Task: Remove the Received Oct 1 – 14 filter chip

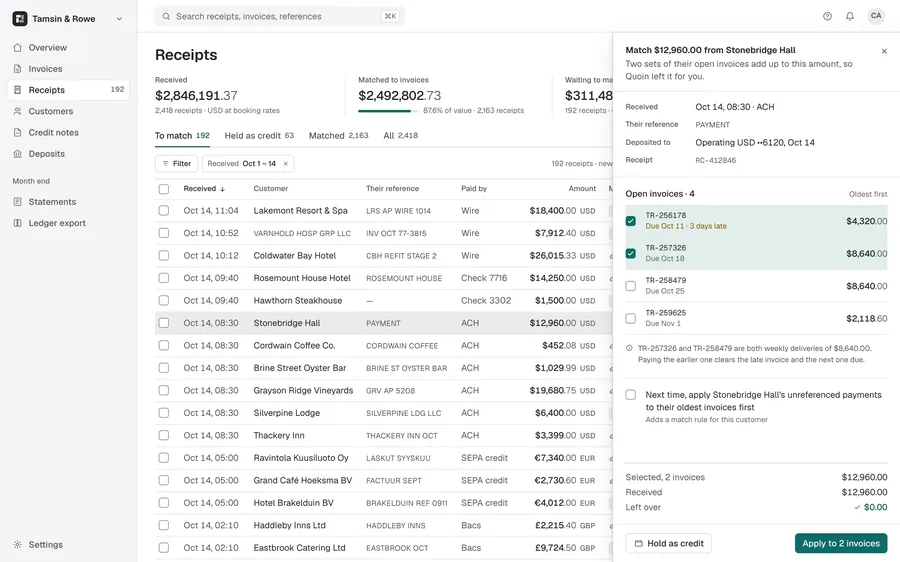Action: tap(285, 164)
